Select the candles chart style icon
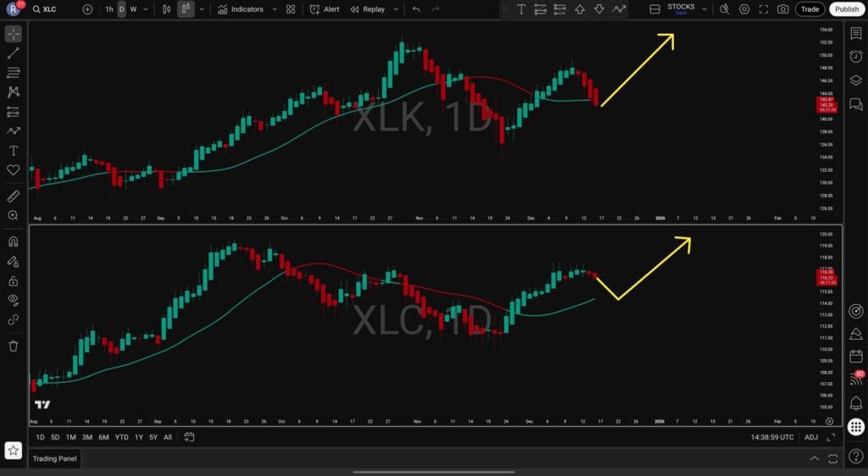 [x=186, y=9]
